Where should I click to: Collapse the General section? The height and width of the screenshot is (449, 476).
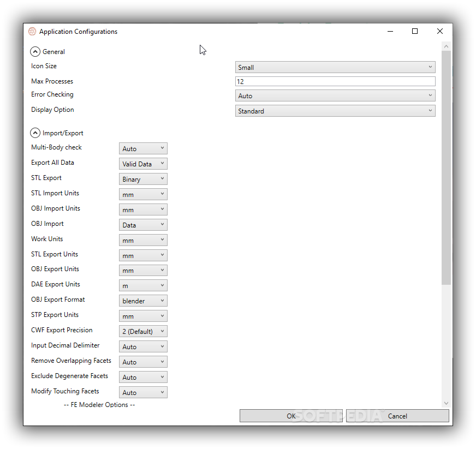pos(35,52)
